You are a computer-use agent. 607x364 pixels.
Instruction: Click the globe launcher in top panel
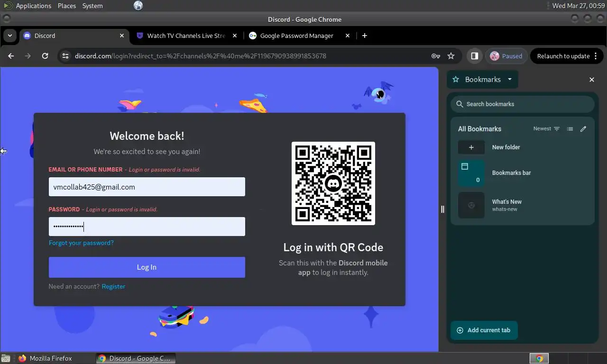click(x=138, y=6)
